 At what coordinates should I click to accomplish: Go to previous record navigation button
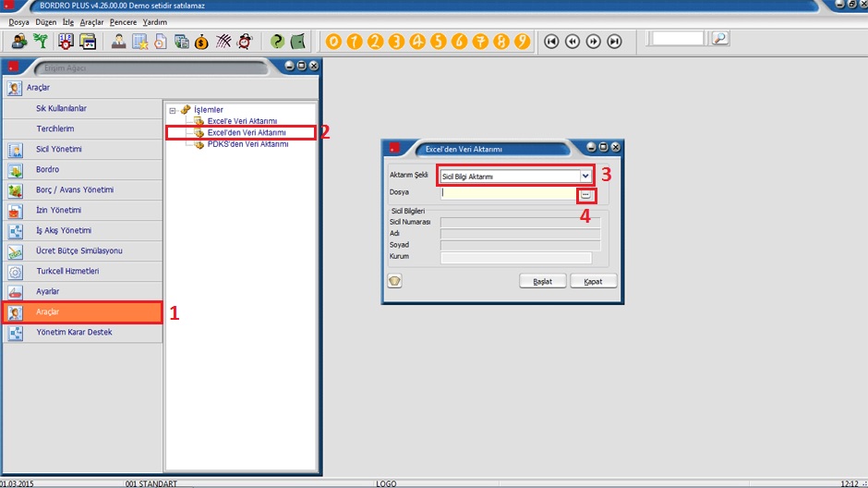573,42
